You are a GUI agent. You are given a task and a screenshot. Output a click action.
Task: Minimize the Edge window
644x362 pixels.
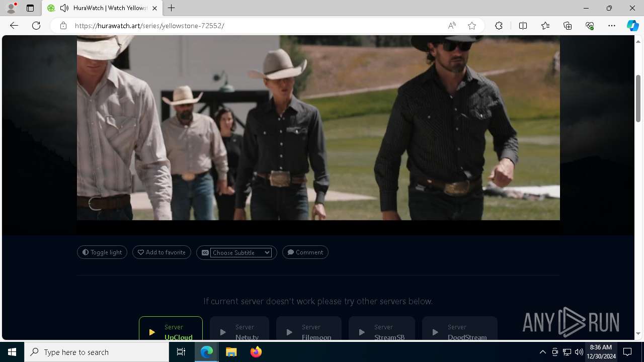click(586, 8)
